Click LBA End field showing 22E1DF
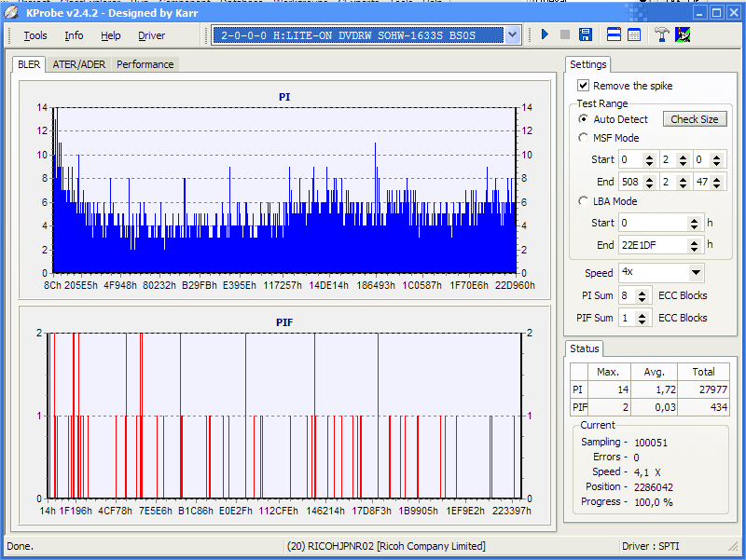This screenshot has width=746, height=560. coord(653,245)
